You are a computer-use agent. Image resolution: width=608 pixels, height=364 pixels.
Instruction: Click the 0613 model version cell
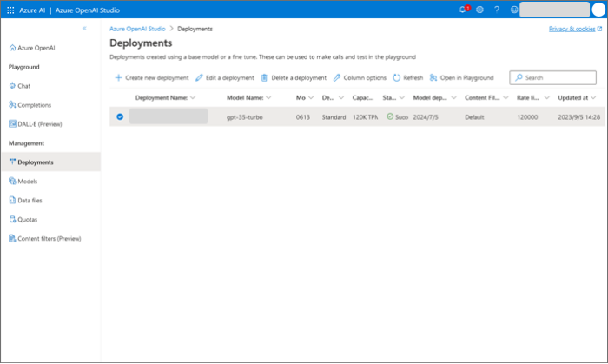coord(303,117)
